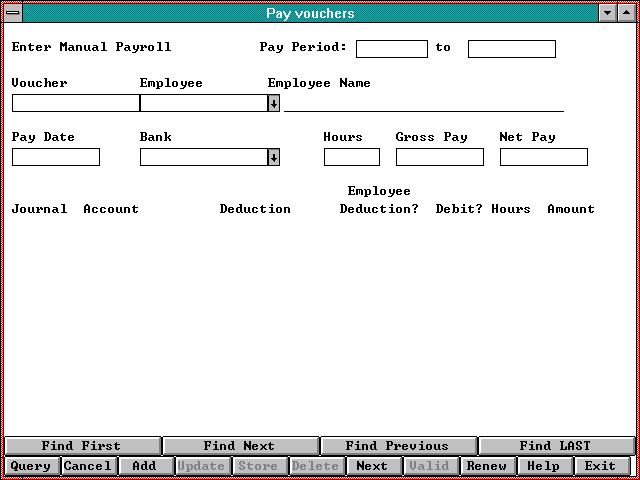Exit the Pay vouchers form
Viewport: 640px width, 480px height.
pyautogui.click(x=600, y=466)
